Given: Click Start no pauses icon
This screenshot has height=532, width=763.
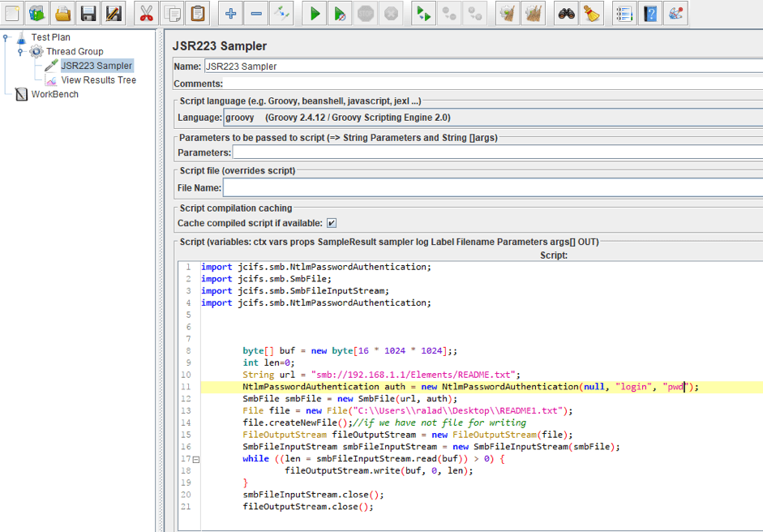Looking at the screenshot, I should click(x=341, y=13).
